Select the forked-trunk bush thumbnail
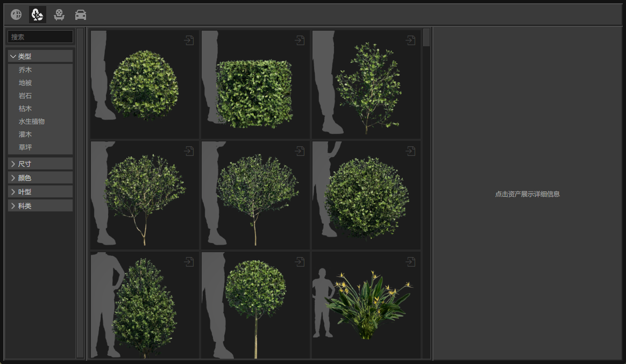The height and width of the screenshot is (364, 626). click(x=145, y=195)
